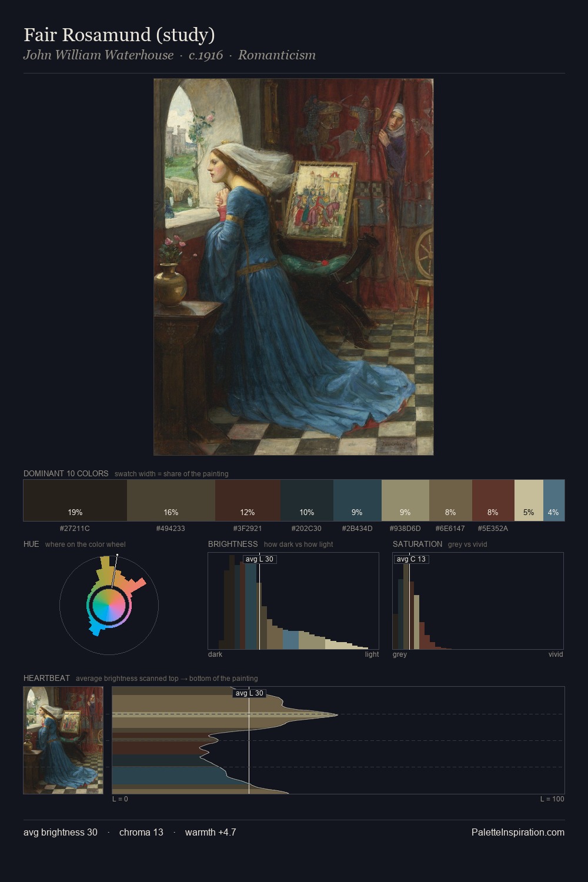Click the heartbeat brightness profile chart

338,740
